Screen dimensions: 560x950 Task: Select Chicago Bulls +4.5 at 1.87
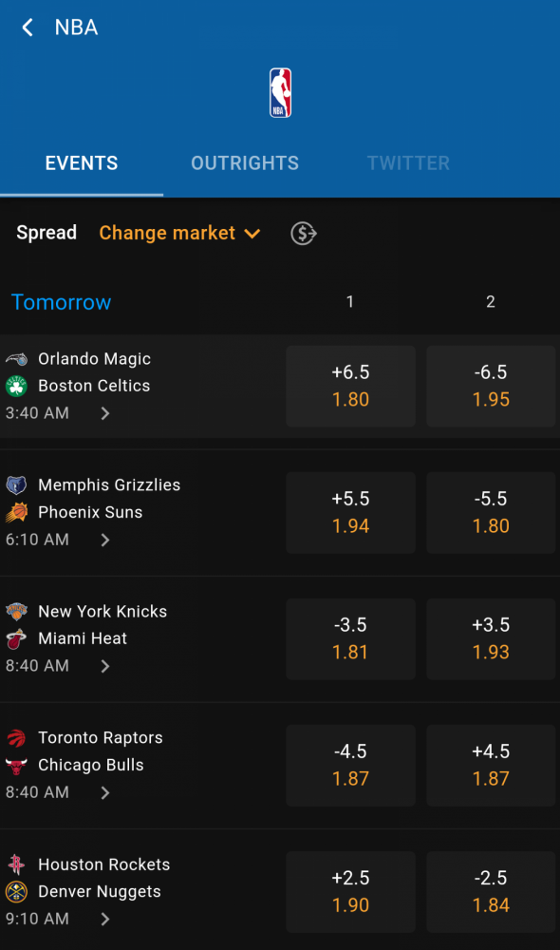point(491,765)
